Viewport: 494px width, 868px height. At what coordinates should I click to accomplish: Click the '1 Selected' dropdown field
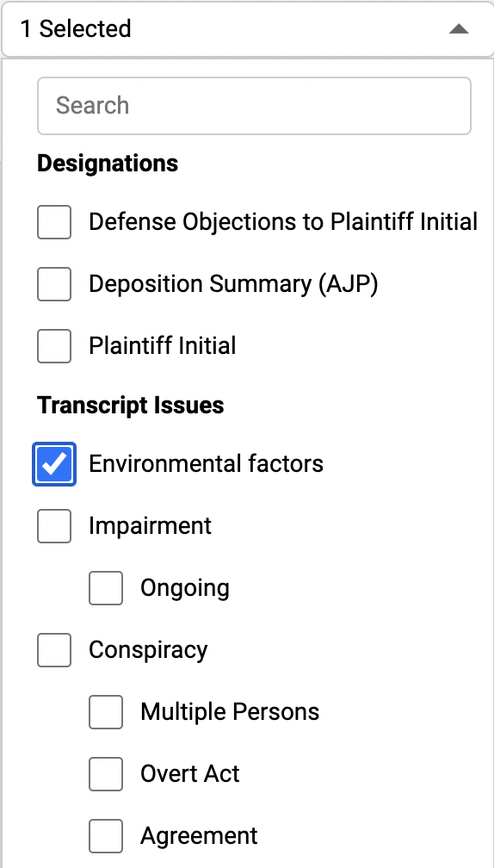tap(247, 29)
